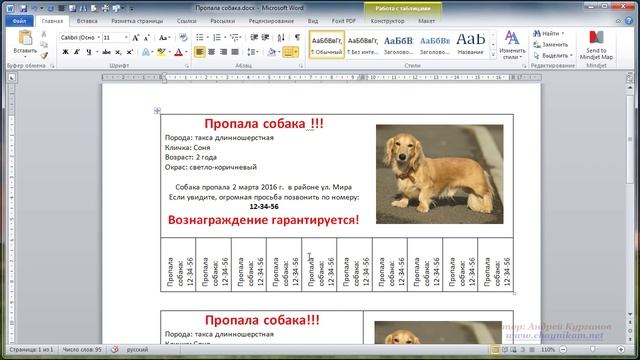Apply the red font color
Viewport: 640px width, 360px height.
click(x=178, y=52)
